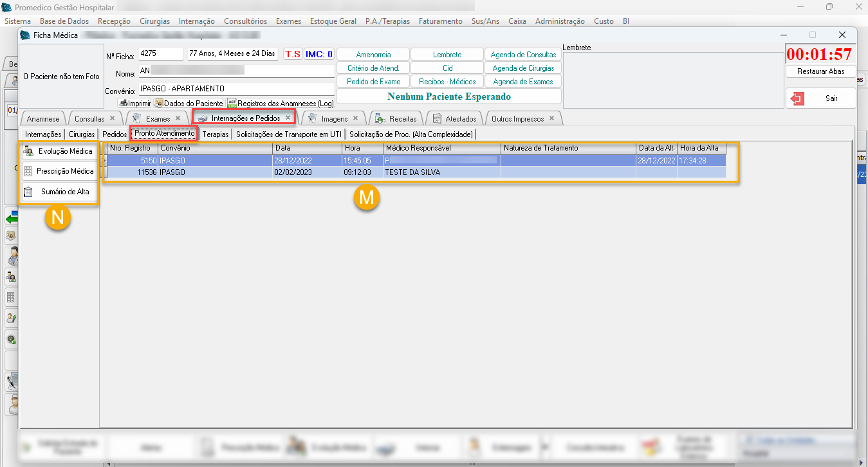Click the Imprimir printer button
This screenshot has height=467, width=868.
[x=134, y=103]
